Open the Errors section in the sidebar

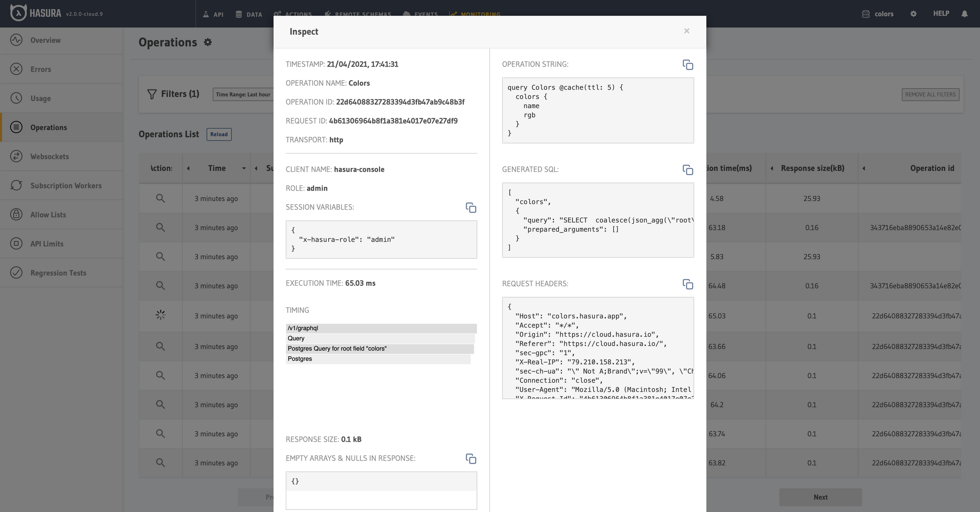pyautogui.click(x=40, y=69)
